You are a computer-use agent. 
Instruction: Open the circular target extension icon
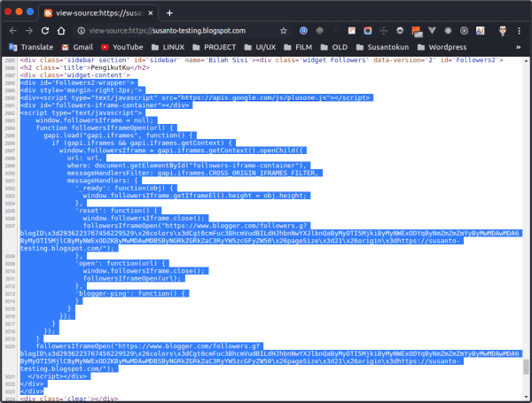click(x=464, y=31)
